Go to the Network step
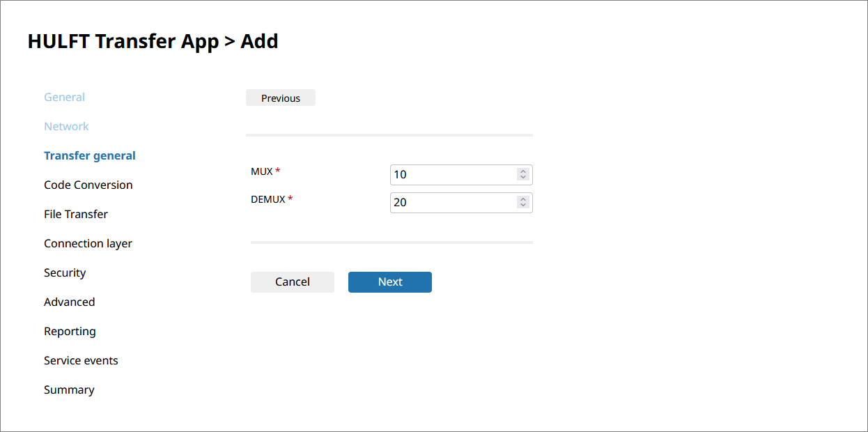The image size is (868, 432). coord(66,127)
